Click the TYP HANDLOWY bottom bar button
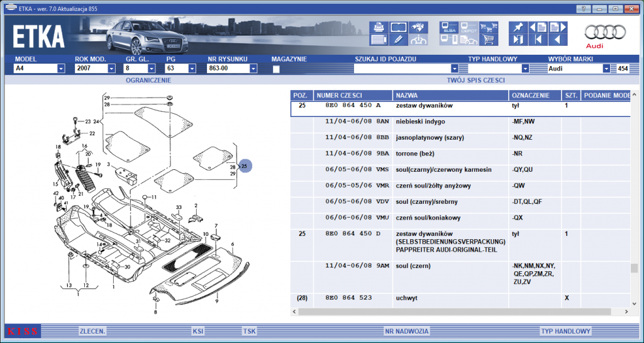This screenshot has height=343, width=644. coord(565,331)
